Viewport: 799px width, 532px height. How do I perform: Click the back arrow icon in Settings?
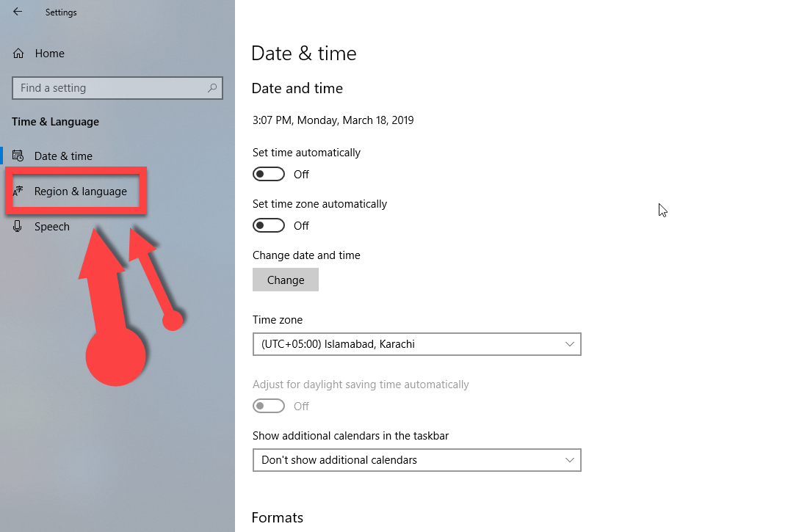pos(18,12)
